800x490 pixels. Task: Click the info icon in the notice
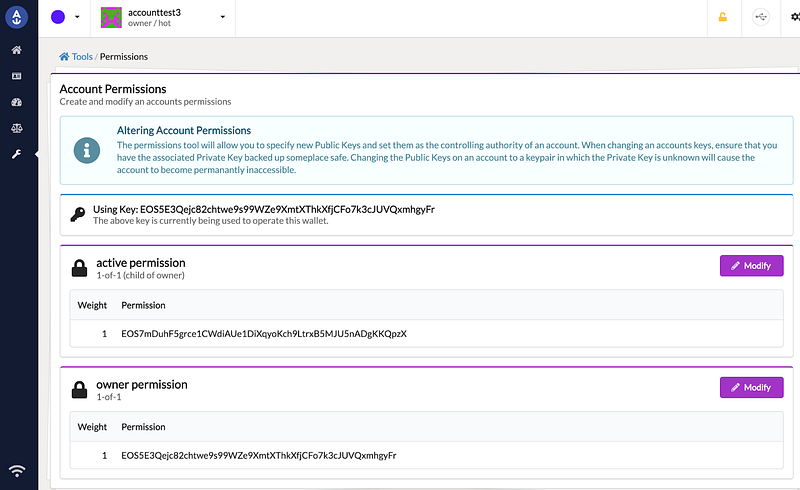click(88, 151)
